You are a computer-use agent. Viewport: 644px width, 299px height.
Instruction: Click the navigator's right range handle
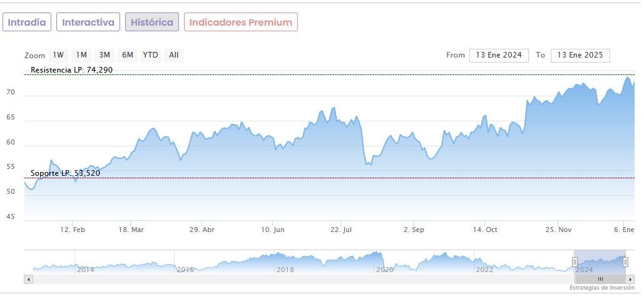(625, 262)
